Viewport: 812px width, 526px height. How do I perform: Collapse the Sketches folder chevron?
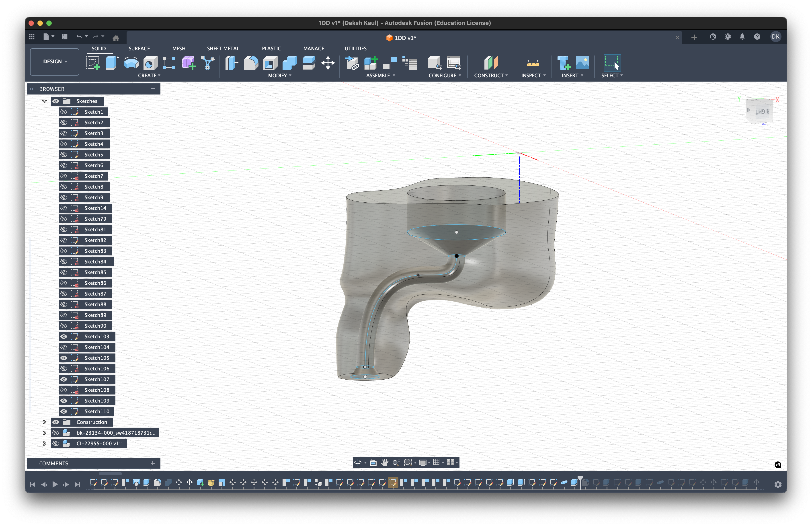click(44, 101)
